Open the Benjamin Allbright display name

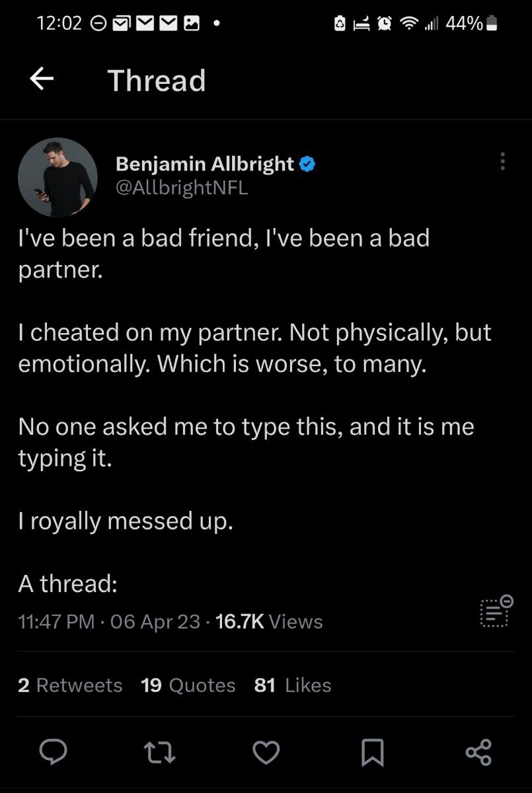pos(205,163)
